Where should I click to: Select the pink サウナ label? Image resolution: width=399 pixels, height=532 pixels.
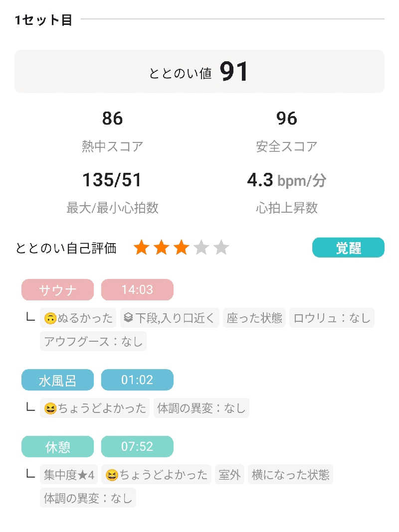pos(57,290)
